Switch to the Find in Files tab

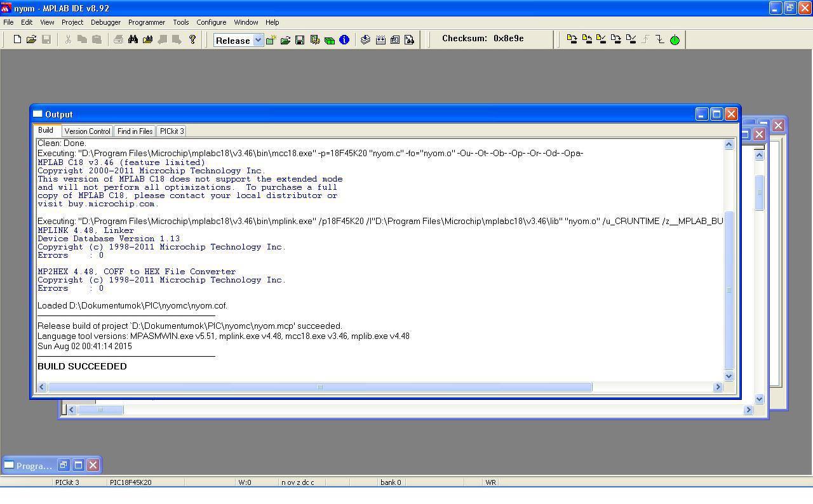(135, 131)
